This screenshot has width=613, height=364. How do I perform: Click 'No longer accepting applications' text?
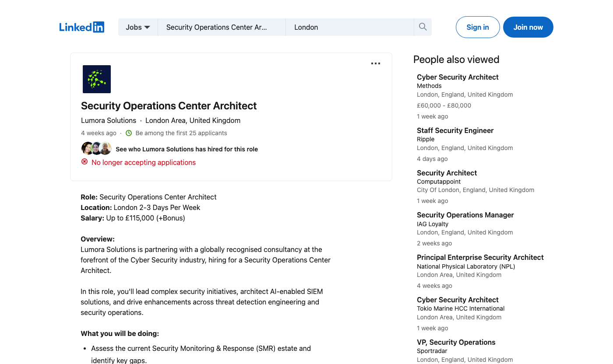(144, 162)
